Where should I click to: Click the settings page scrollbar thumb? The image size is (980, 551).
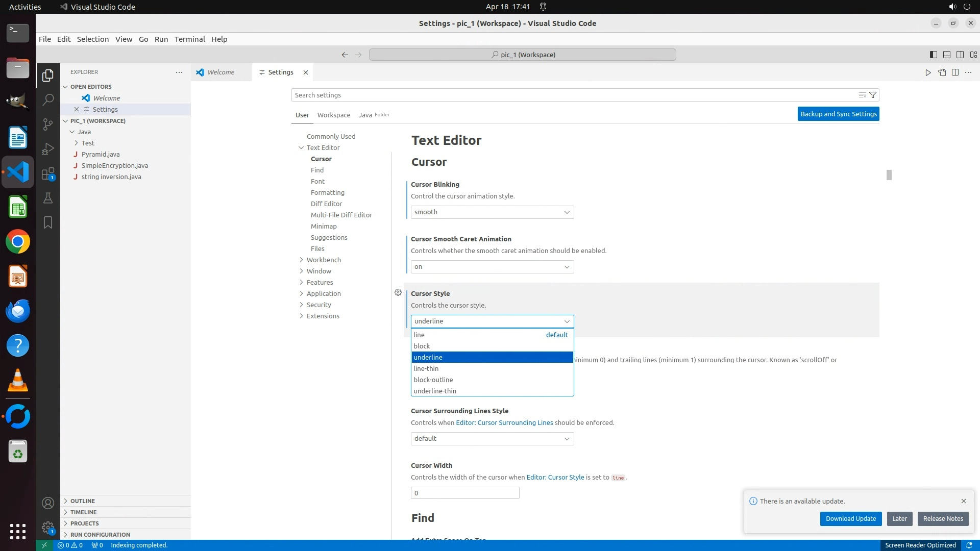click(889, 175)
